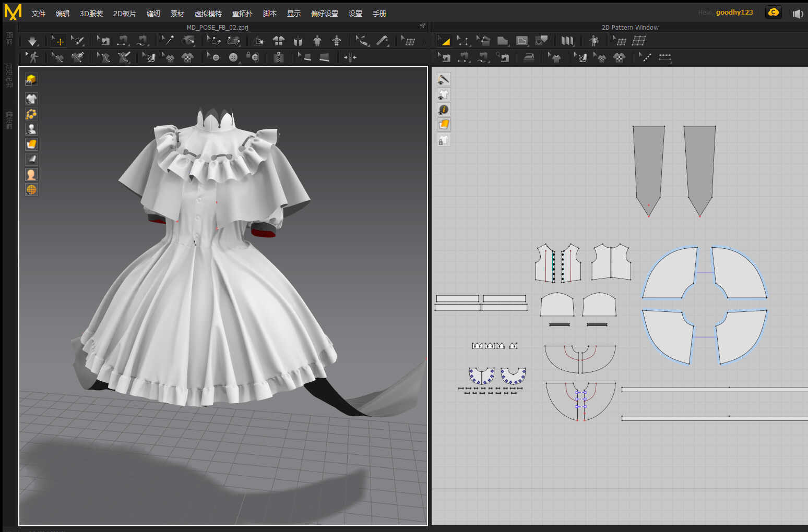Open the 3D服装 menu
Screen dimensions: 808x532
91,14
